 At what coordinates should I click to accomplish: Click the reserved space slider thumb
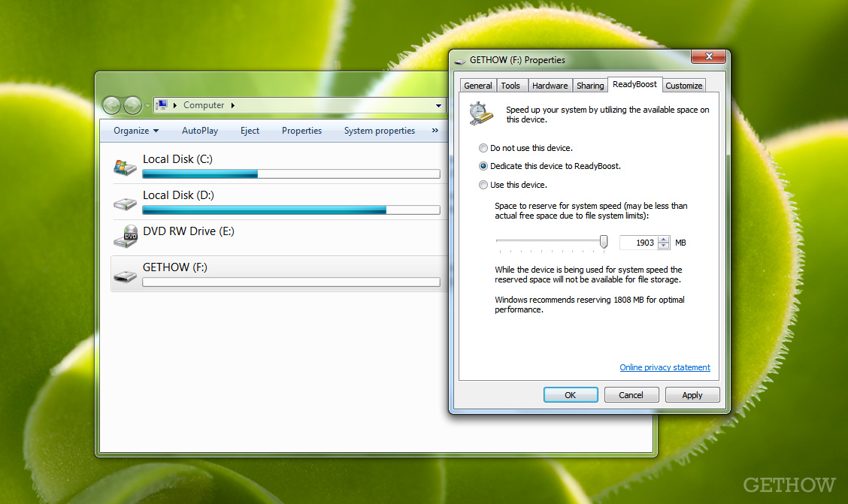tap(604, 242)
